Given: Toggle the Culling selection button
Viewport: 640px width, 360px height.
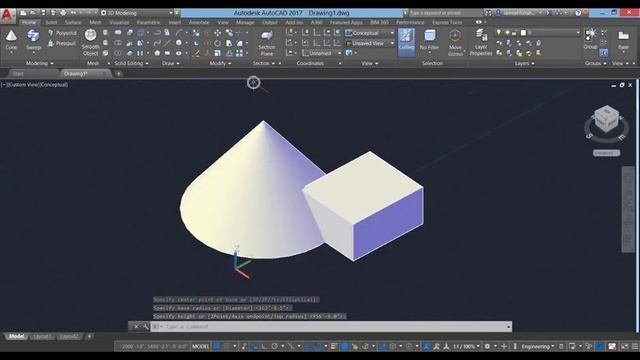Looking at the screenshot, I should click(x=406, y=41).
